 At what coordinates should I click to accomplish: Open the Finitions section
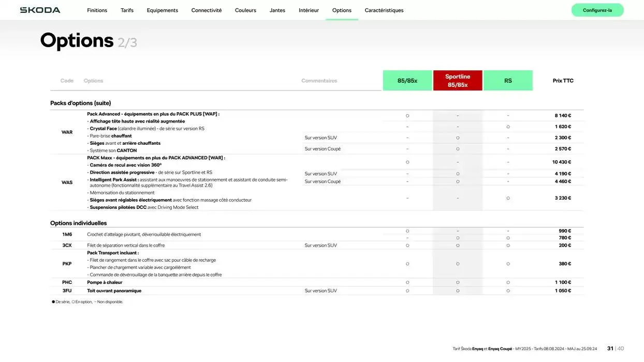click(x=97, y=9)
